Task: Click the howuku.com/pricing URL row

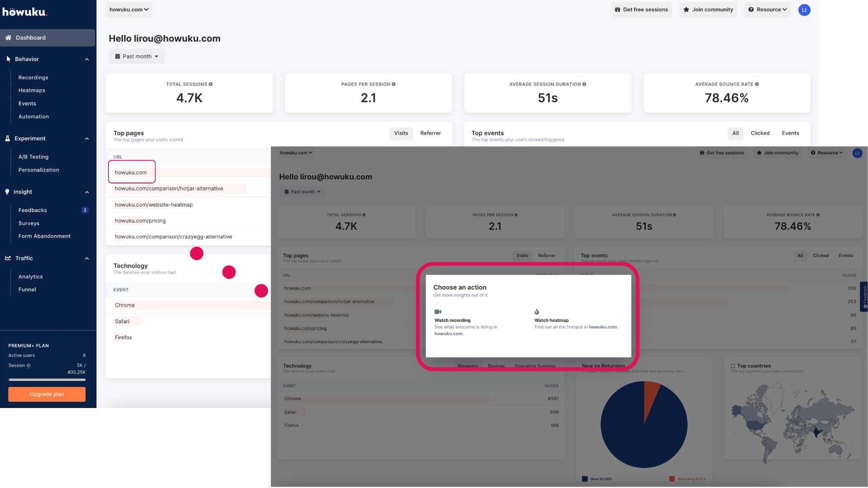Action: pos(140,221)
